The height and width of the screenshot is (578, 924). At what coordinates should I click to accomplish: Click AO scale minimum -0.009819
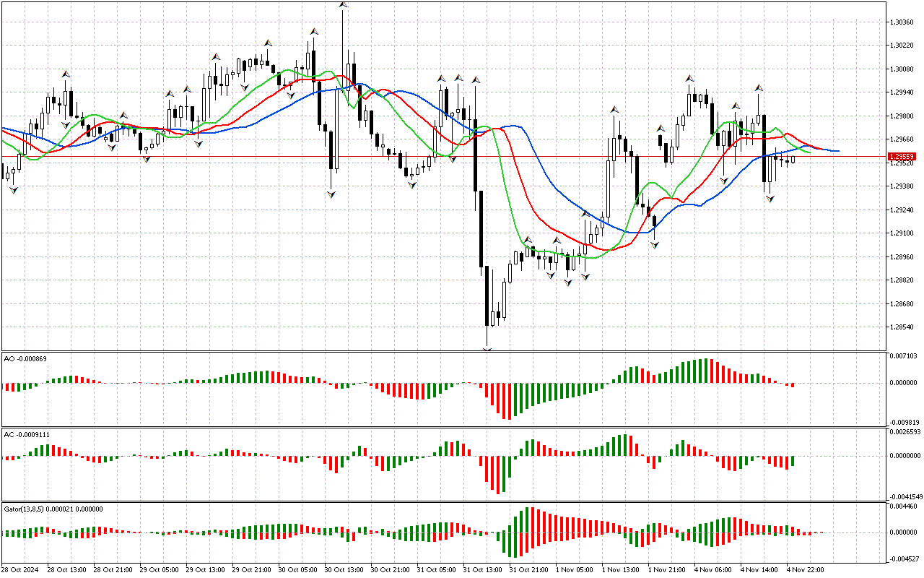click(x=904, y=423)
